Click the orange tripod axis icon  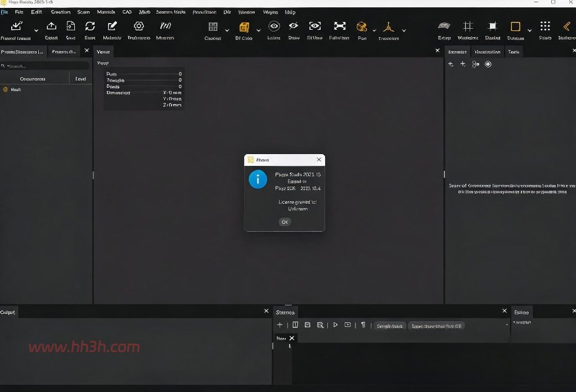(388, 26)
